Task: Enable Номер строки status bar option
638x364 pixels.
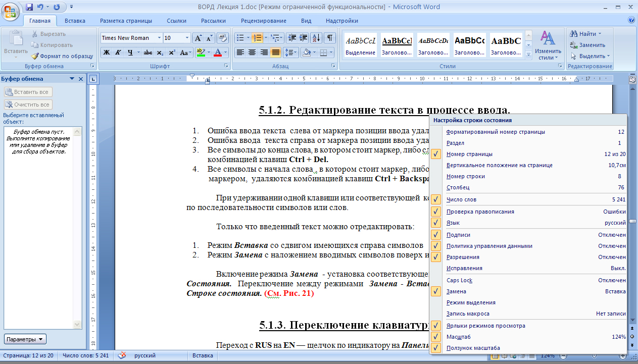Action: pos(528,176)
